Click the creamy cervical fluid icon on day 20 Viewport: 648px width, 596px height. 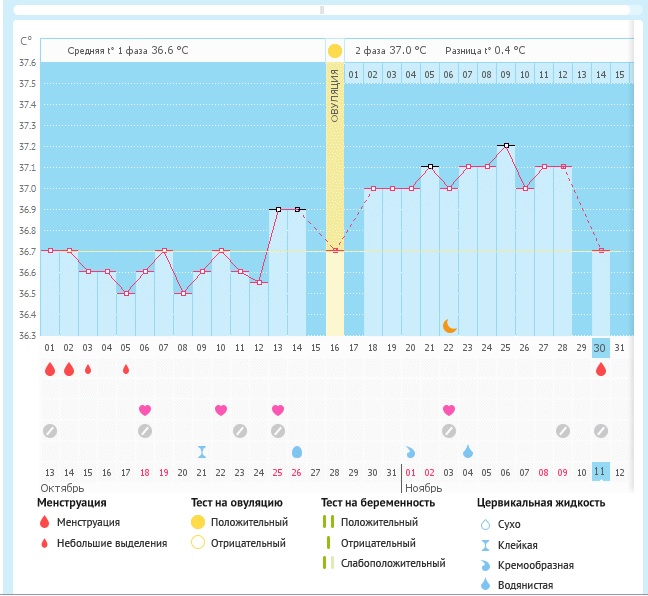coord(411,451)
